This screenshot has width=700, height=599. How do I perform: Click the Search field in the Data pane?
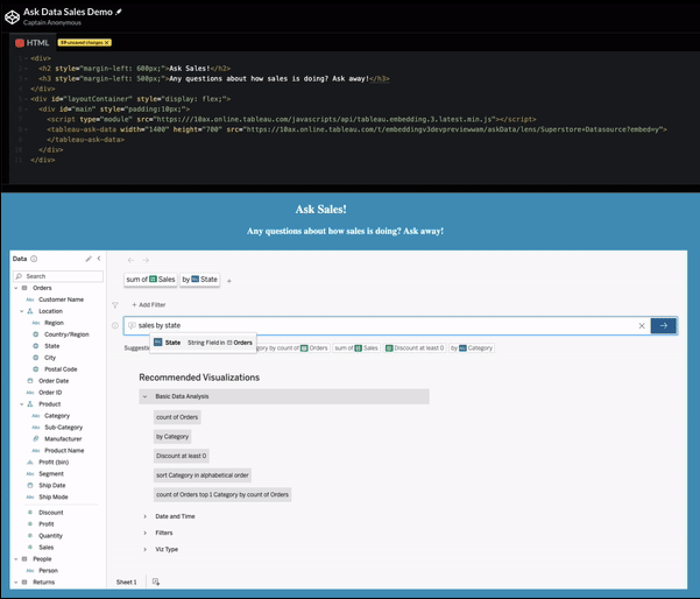click(58, 276)
